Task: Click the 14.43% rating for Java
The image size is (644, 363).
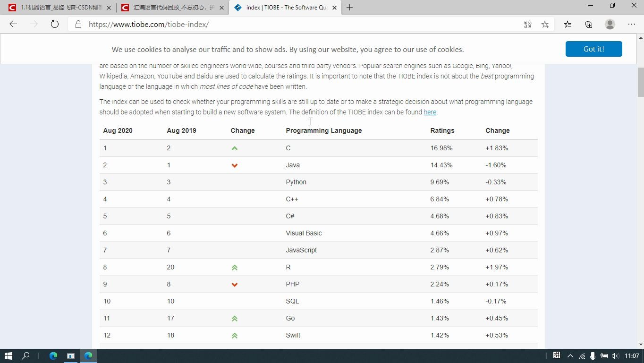Action: tap(441, 165)
